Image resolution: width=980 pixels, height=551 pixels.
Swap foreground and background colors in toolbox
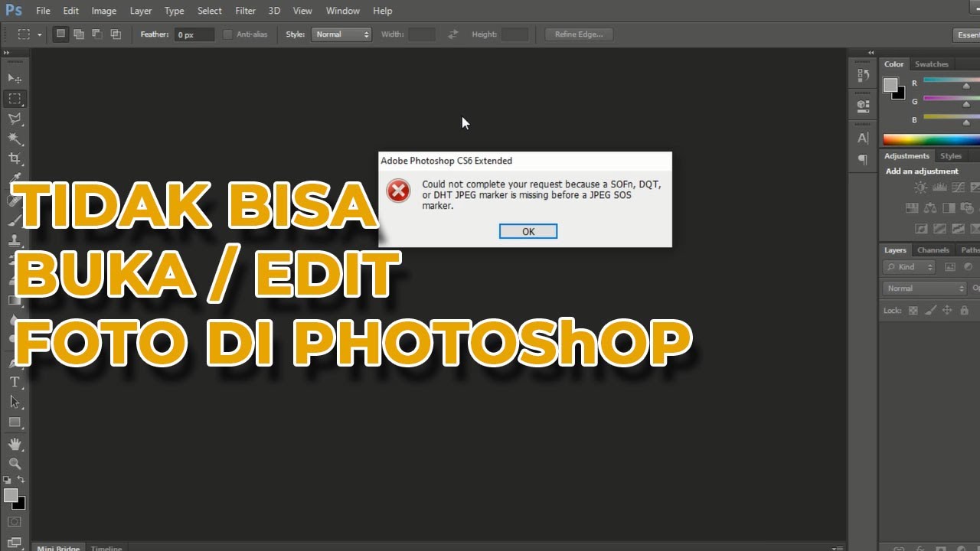point(21,480)
